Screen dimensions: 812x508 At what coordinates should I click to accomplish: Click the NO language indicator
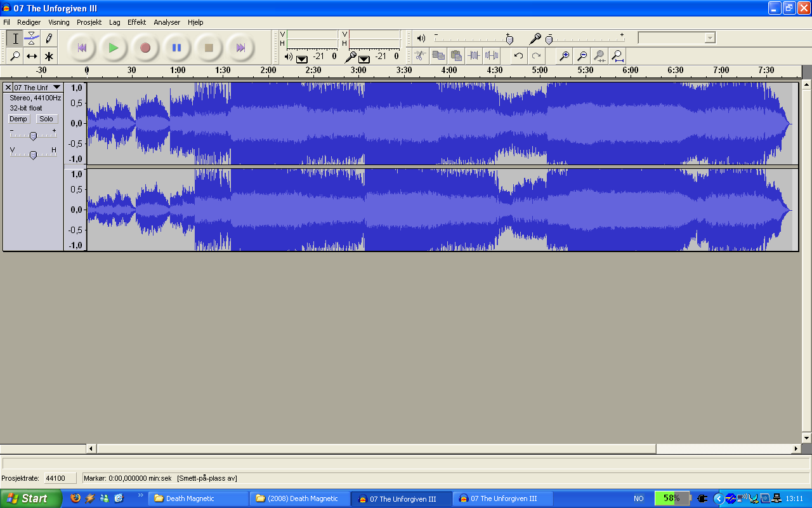click(639, 498)
